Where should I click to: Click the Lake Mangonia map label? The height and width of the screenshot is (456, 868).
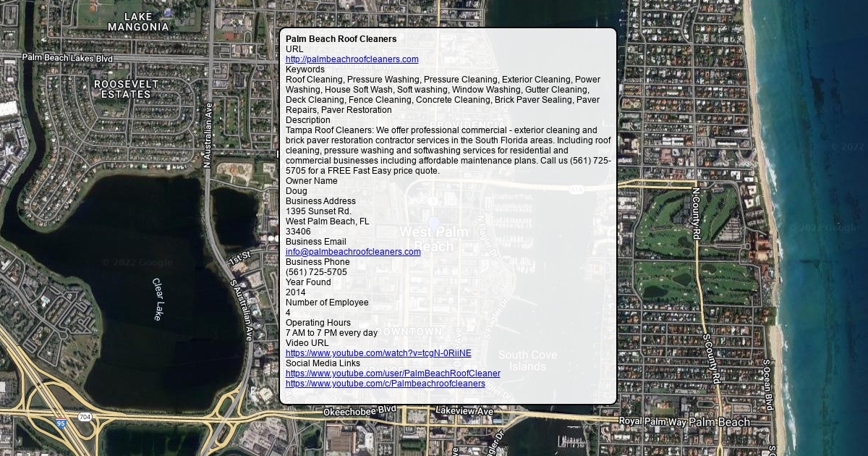coord(138,22)
